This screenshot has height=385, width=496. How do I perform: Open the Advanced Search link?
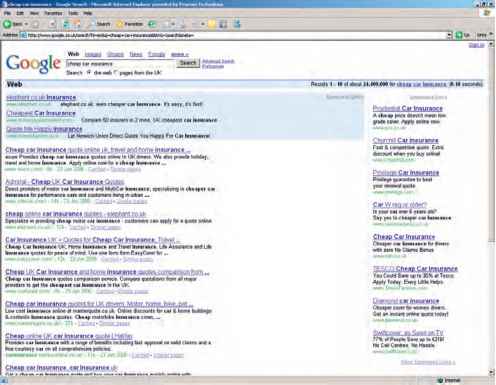[218, 61]
